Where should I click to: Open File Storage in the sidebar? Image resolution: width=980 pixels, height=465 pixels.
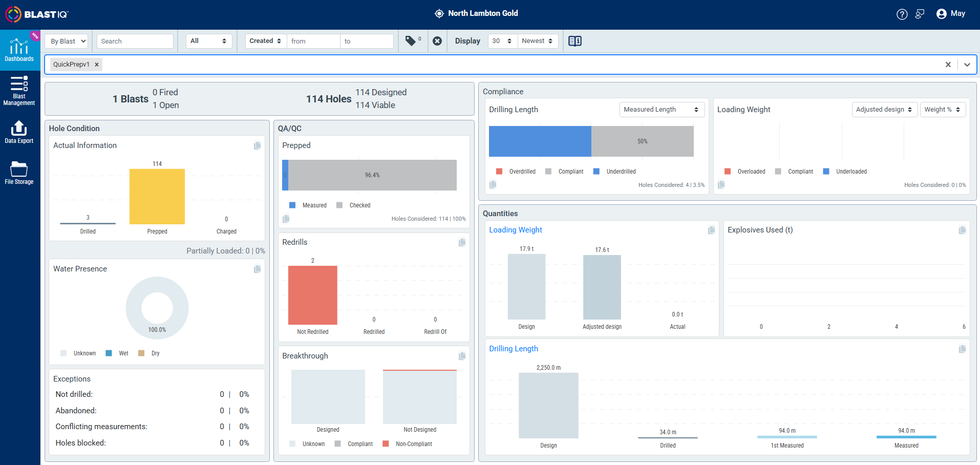pyautogui.click(x=19, y=173)
